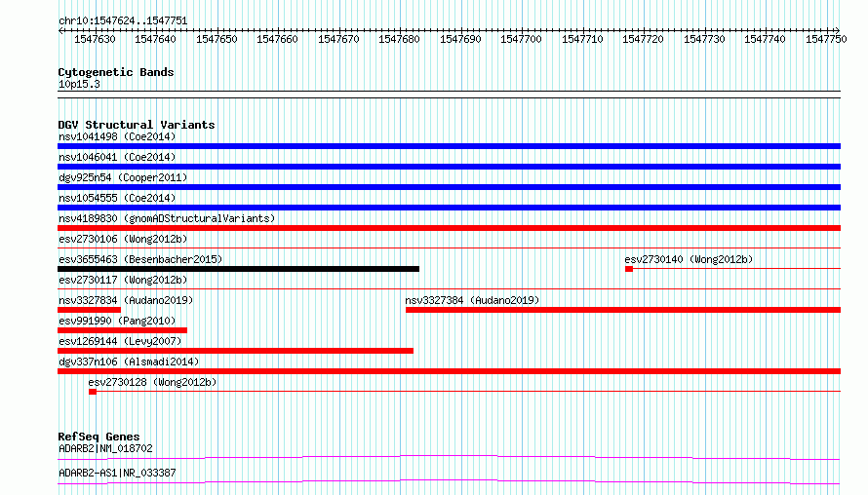
Task: Click ruler position 1547640
Action: [155, 39]
